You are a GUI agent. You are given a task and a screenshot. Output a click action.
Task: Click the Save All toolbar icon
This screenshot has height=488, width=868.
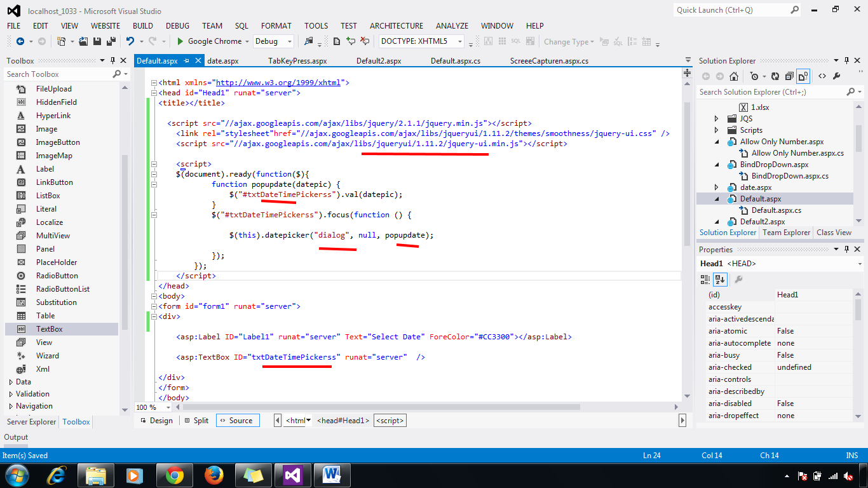pyautogui.click(x=111, y=41)
